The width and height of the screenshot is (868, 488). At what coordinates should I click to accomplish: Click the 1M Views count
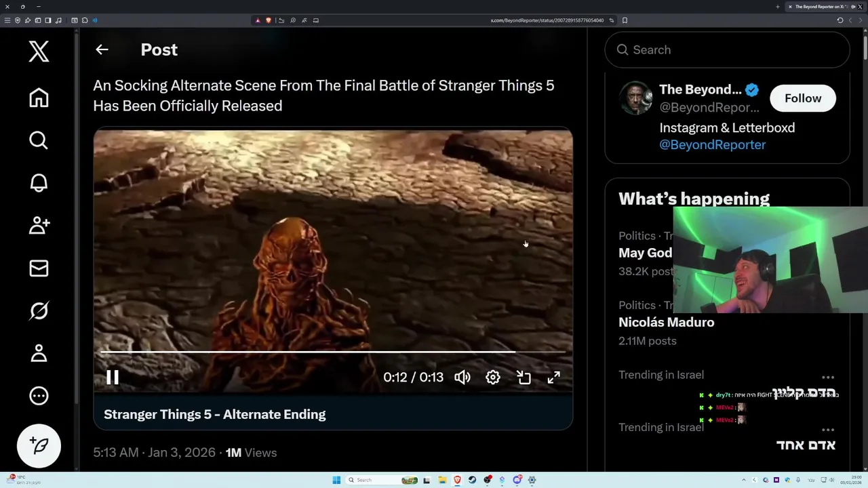point(252,453)
